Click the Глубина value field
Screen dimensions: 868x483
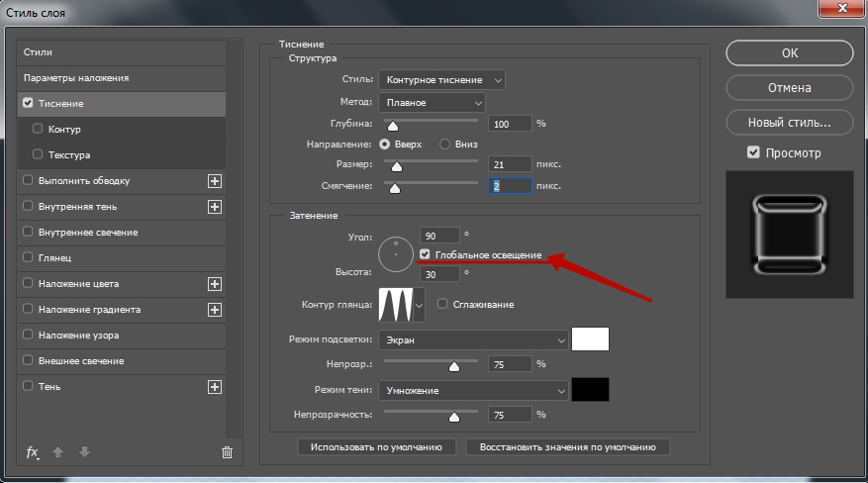tap(510, 124)
